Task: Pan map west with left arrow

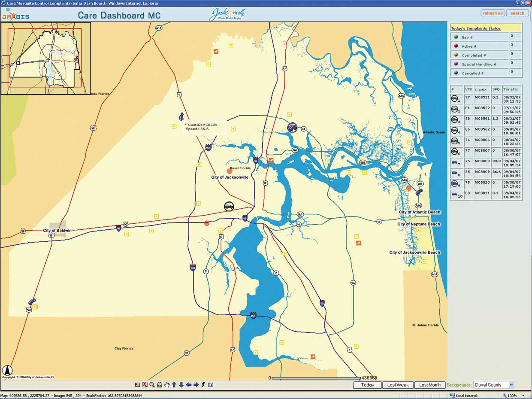Action: pyautogui.click(x=189, y=385)
